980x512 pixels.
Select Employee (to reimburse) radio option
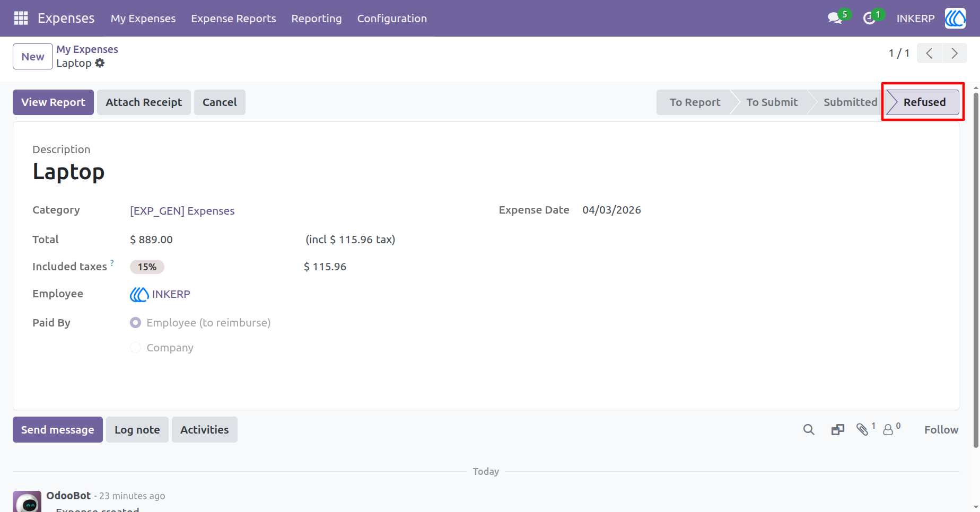point(136,323)
